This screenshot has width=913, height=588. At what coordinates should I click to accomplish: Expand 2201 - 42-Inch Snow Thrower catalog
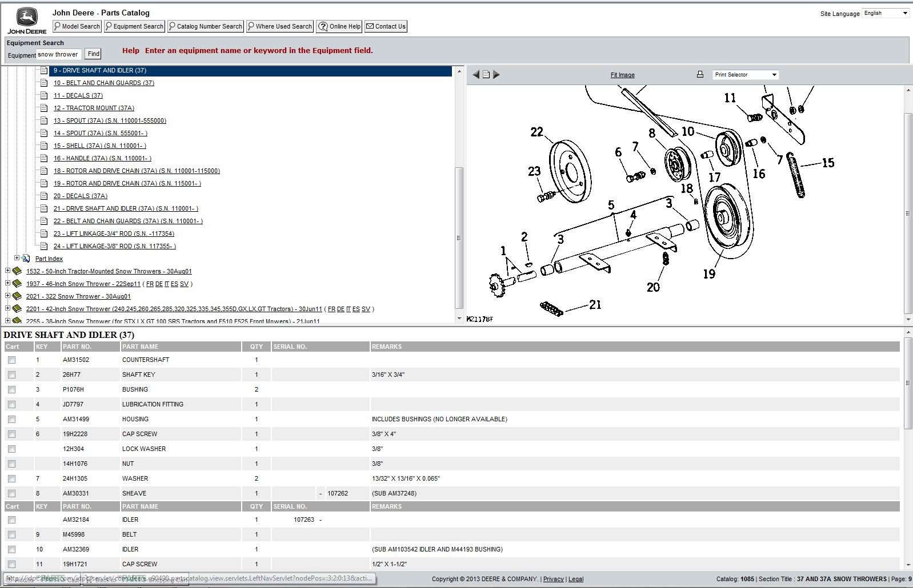[7, 308]
